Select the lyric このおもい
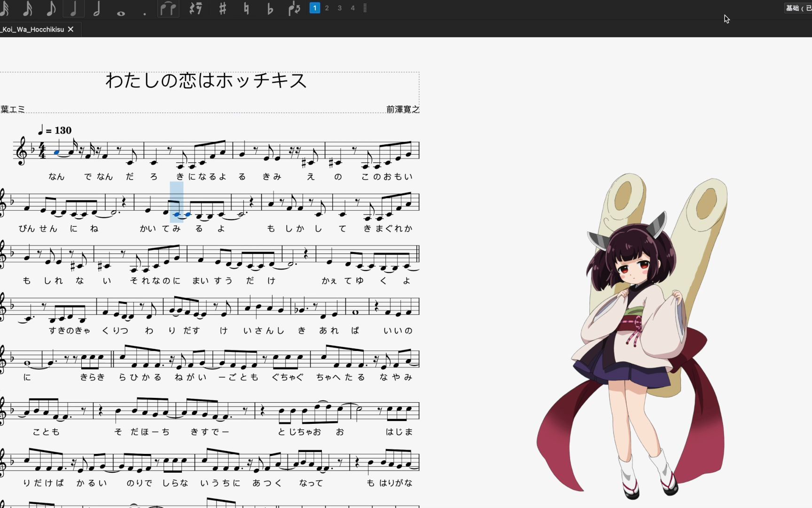This screenshot has width=812, height=508. coord(387,176)
